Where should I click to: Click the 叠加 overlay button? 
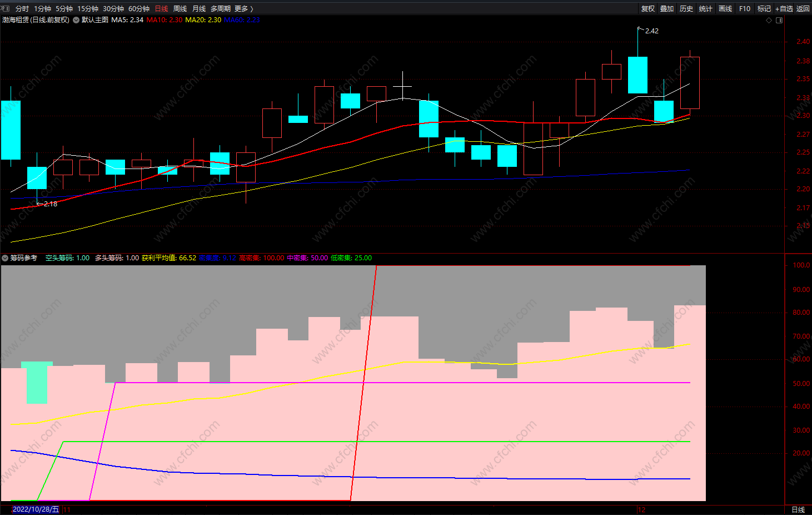coord(667,8)
